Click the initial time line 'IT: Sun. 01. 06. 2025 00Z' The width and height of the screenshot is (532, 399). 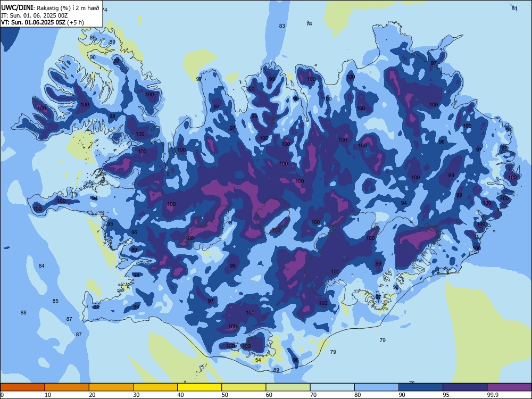pos(34,15)
